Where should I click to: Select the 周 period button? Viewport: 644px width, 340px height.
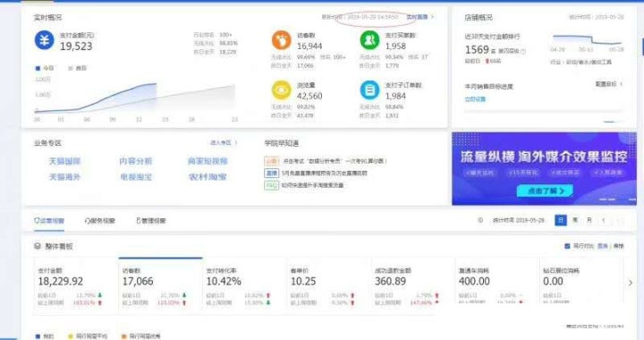[x=575, y=220]
